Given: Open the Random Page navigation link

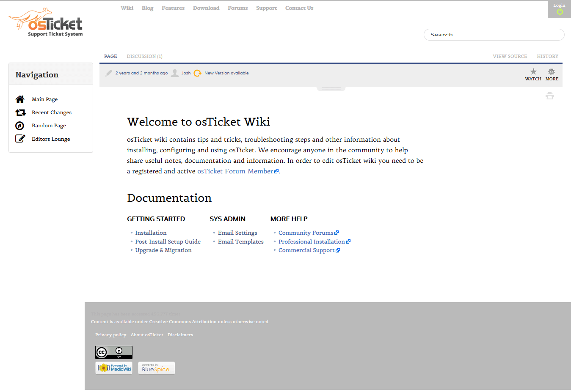Looking at the screenshot, I should click(x=49, y=126).
